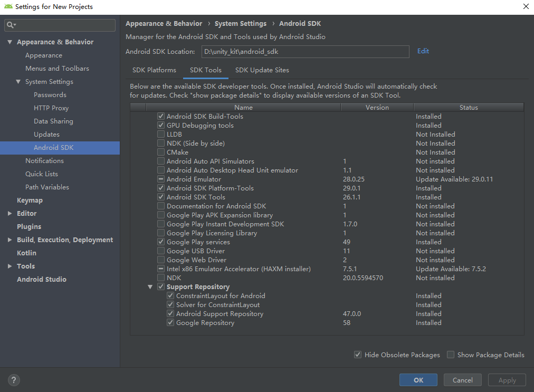Image resolution: width=534 pixels, height=392 pixels.
Task: Click NDK version 20.0.5594570 cell
Action: click(363, 278)
